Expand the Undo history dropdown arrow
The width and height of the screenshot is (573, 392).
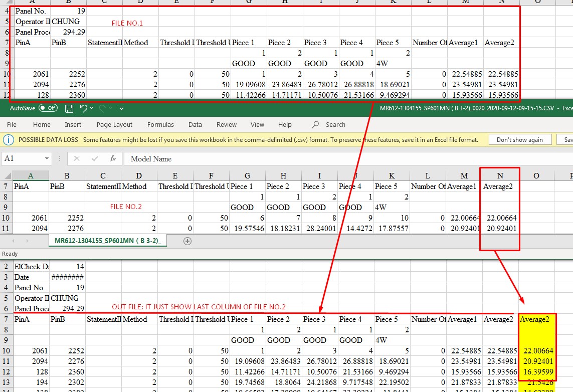[x=92, y=108]
